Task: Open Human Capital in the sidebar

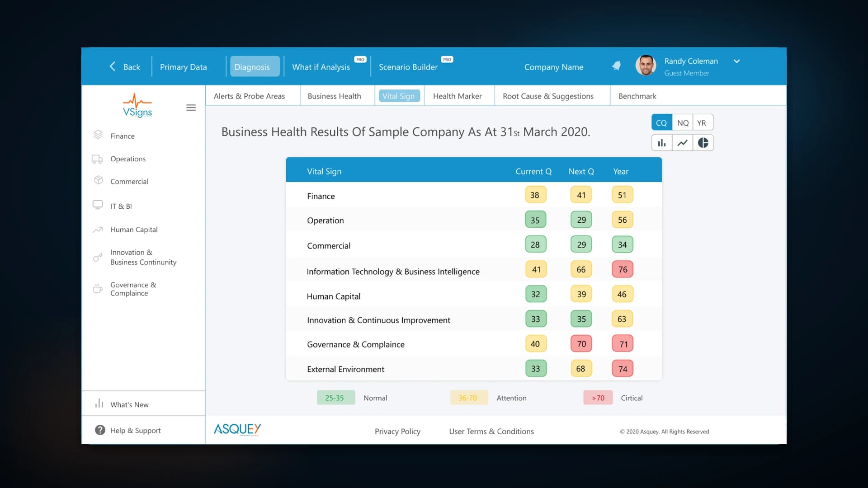Action: [134, 230]
